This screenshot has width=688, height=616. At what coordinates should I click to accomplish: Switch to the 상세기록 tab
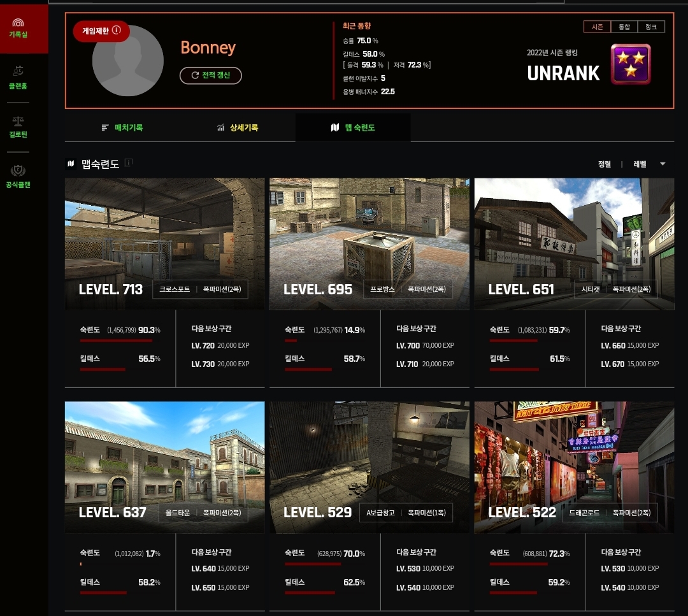point(238,127)
